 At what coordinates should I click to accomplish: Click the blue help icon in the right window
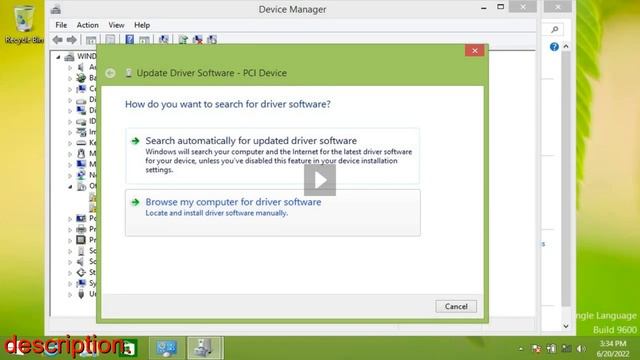coord(554,47)
